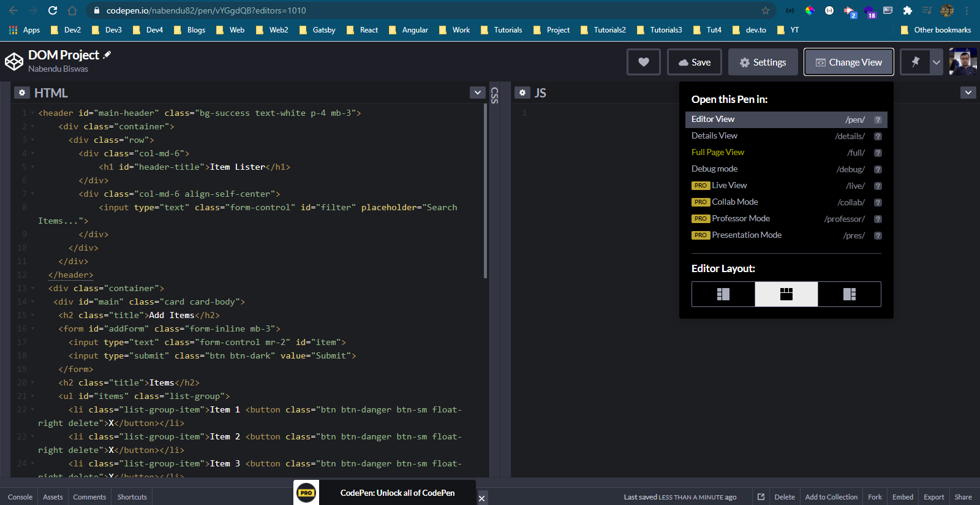Fold code at line 7 col-md-6 div
The width and height of the screenshot is (980, 505).
[x=32, y=194]
